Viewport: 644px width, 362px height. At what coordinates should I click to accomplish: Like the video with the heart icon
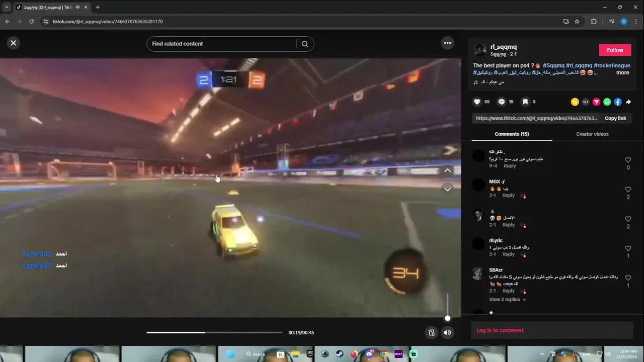(477, 102)
